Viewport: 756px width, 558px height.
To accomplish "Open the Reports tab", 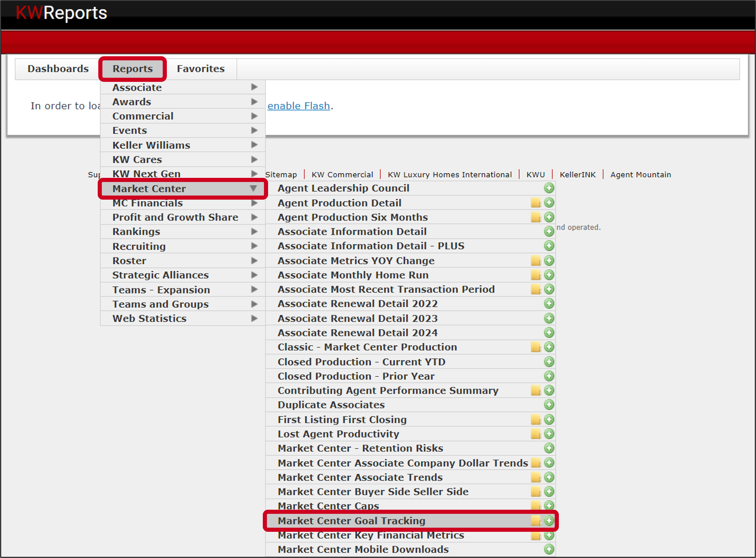I will (132, 69).
